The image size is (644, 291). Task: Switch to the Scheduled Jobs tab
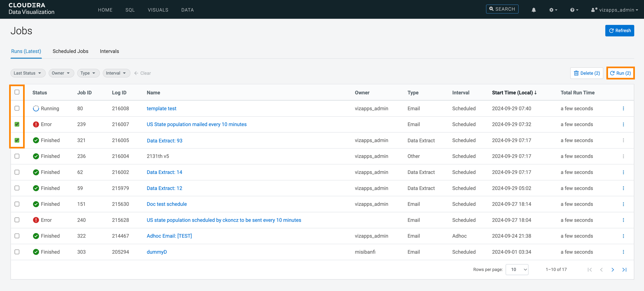point(70,51)
